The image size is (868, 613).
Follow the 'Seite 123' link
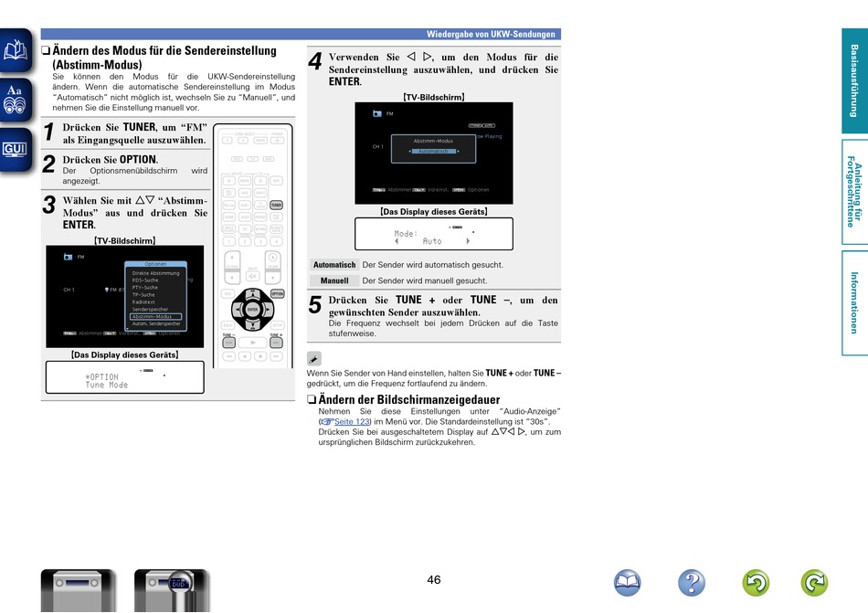[x=352, y=421]
